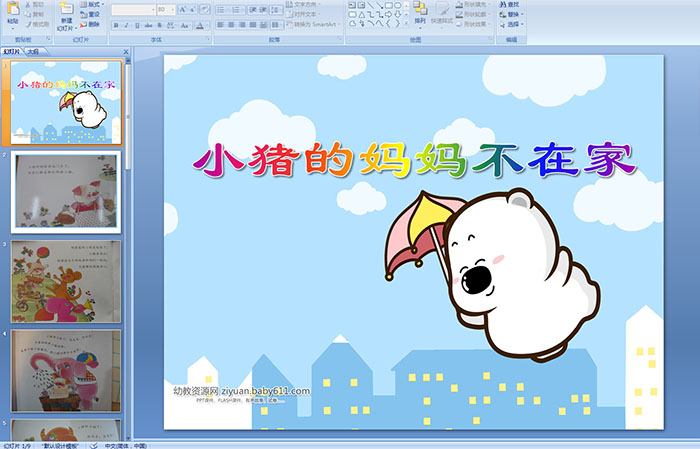Toggle Italic formatting
Viewport: 700px width, 449px height.
[125, 25]
